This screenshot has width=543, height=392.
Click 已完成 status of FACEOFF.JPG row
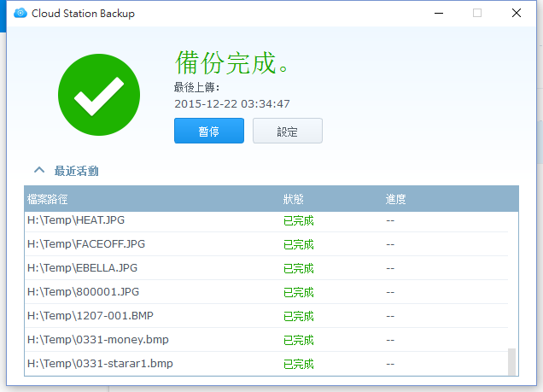299,244
